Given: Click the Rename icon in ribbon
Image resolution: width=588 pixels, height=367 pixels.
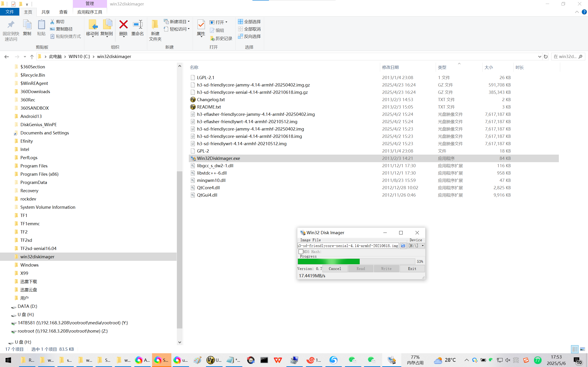Looking at the screenshot, I should (x=138, y=25).
